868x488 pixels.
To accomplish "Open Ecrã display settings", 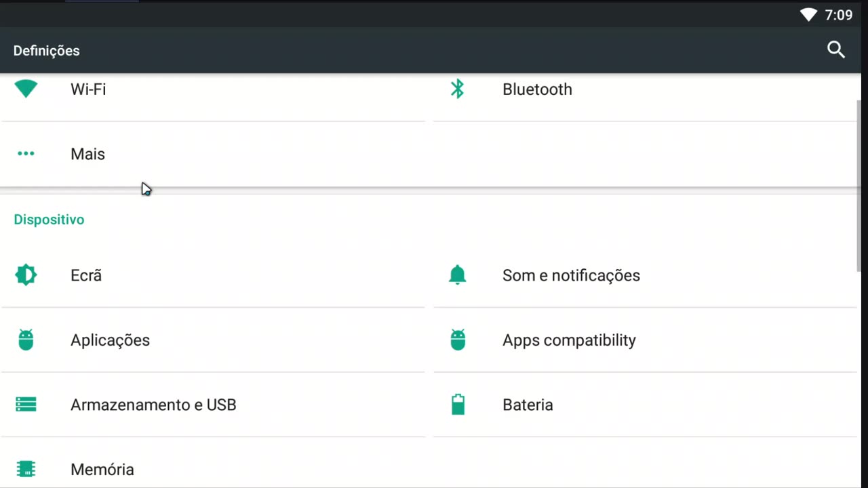I will coord(213,275).
